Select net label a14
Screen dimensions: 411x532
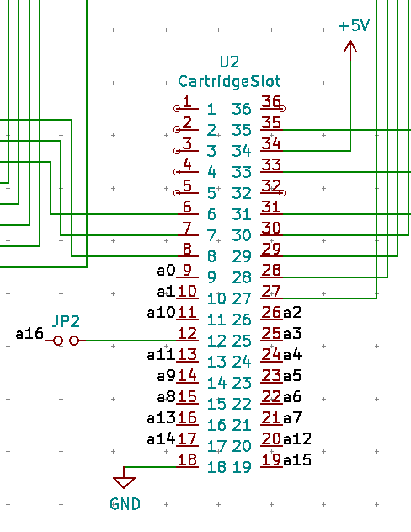[161, 439]
